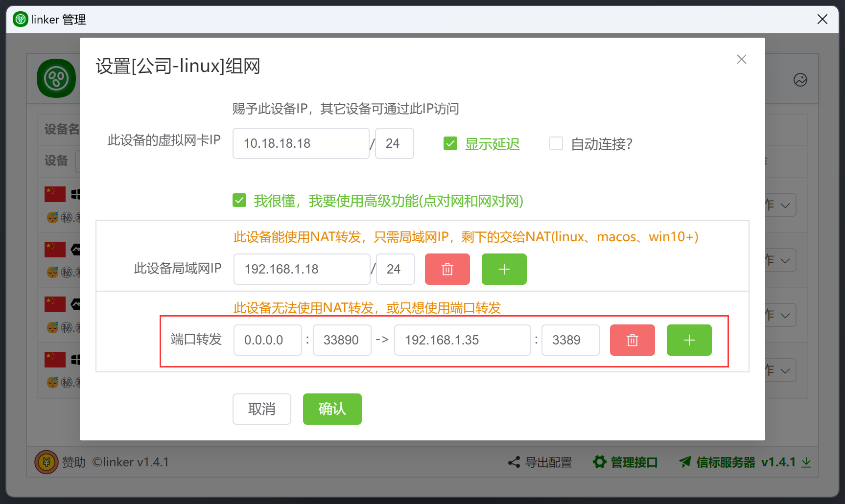The image size is (845, 504).
Task: Edit the listen address field 0.0.0.0
Action: pyautogui.click(x=268, y=340)
